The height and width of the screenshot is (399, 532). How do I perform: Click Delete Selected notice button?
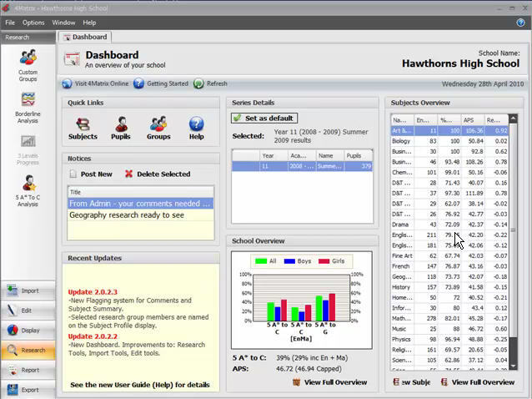[x=158, y=174]
